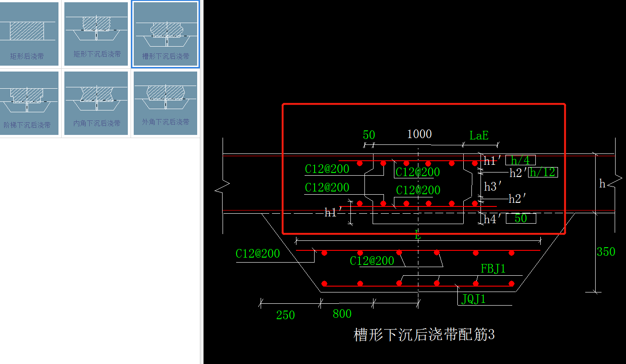Click the FBJ1 rebar label

point(493,268)
